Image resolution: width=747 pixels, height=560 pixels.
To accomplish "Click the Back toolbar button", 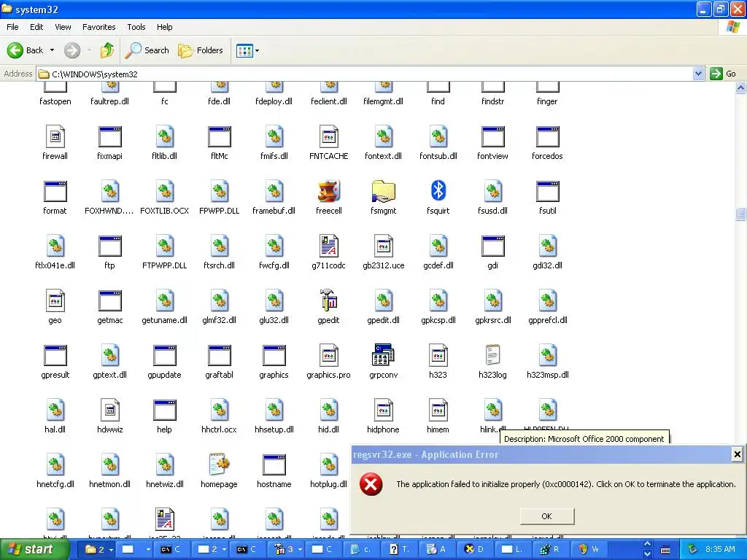I will tap(26, 50).
